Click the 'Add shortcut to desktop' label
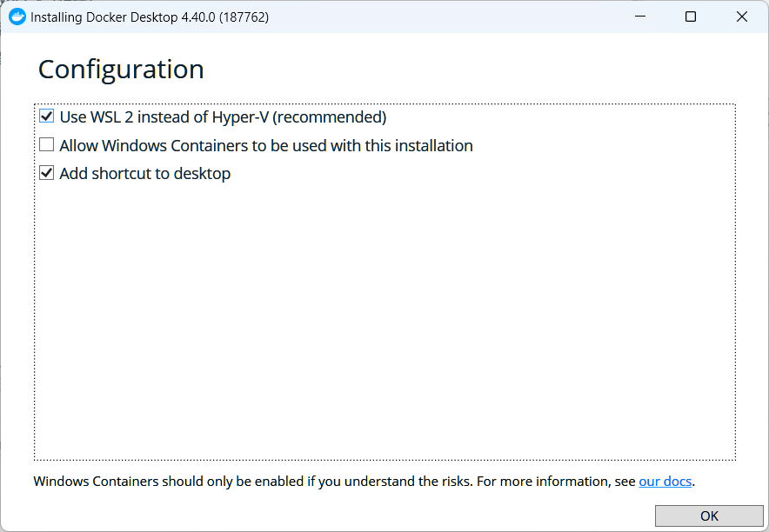The image size is (769, 532). (x=144, y=173)
